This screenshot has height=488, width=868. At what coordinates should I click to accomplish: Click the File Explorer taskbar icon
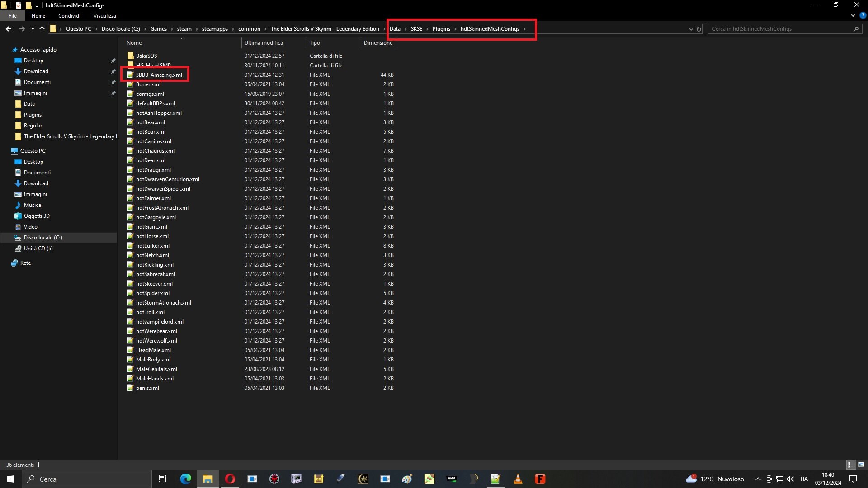point(208,479)
